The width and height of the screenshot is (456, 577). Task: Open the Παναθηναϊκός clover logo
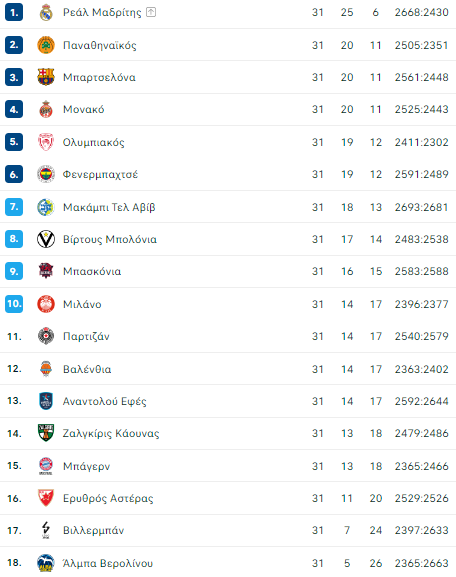pos(46,45)
